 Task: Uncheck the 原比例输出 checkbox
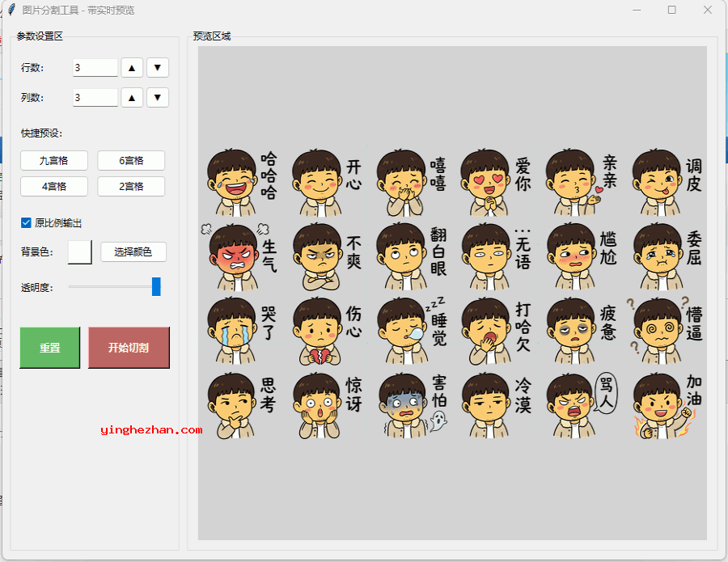point(26,223)
